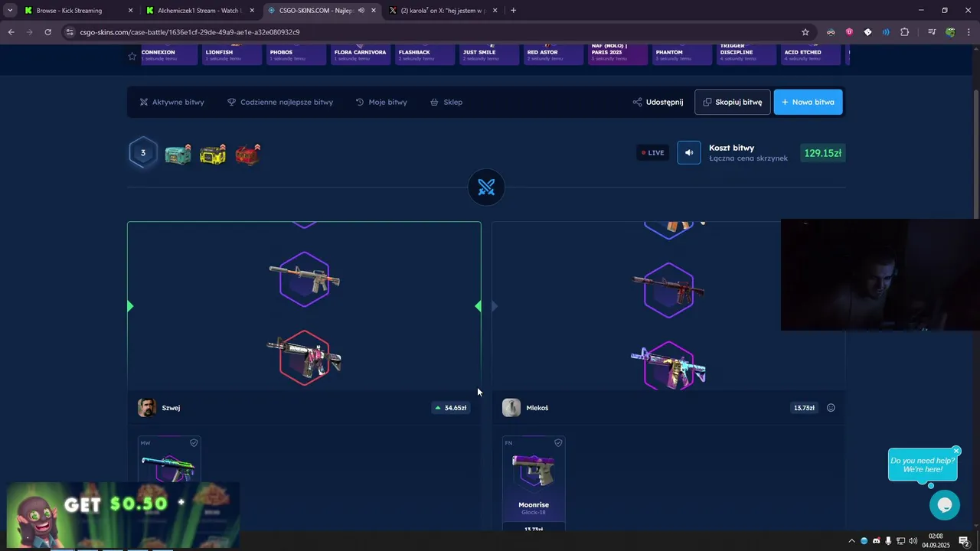This screenshot has height=551, width=980.
Task: Open a new browser tab
Action: pos(513,11)
